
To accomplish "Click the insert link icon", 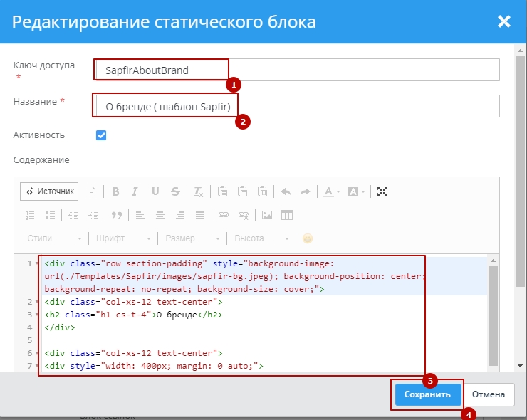I will point(223,214).
